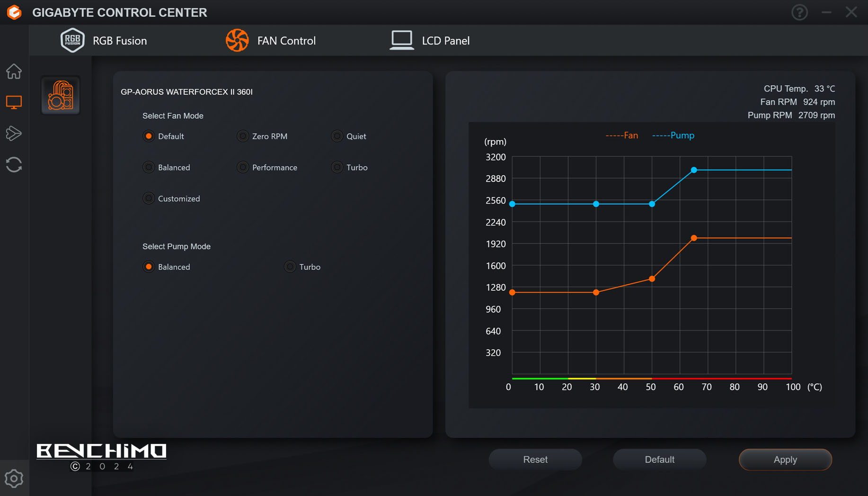Click the Gigabyte logo icon

pyautogui.click(x=14, y=12)
